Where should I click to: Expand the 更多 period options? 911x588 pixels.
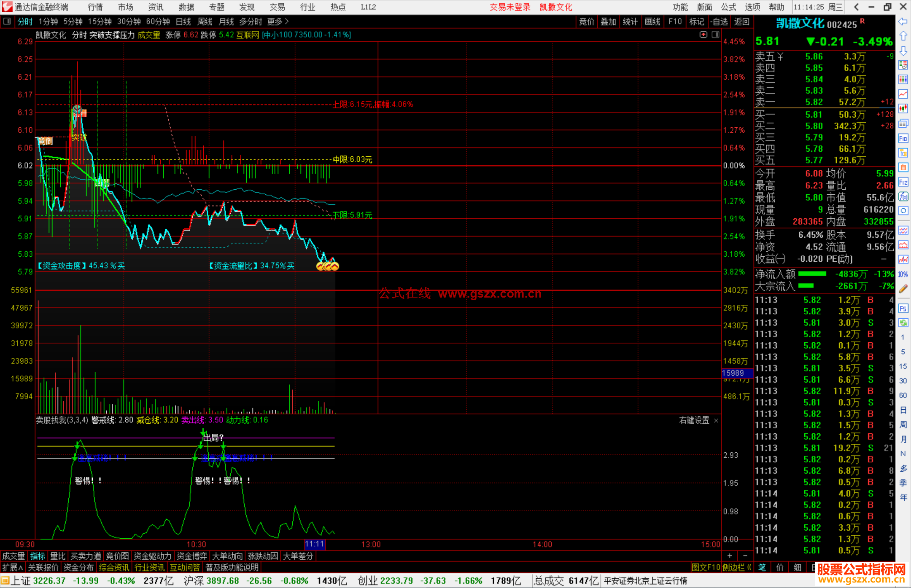point(278,21)
